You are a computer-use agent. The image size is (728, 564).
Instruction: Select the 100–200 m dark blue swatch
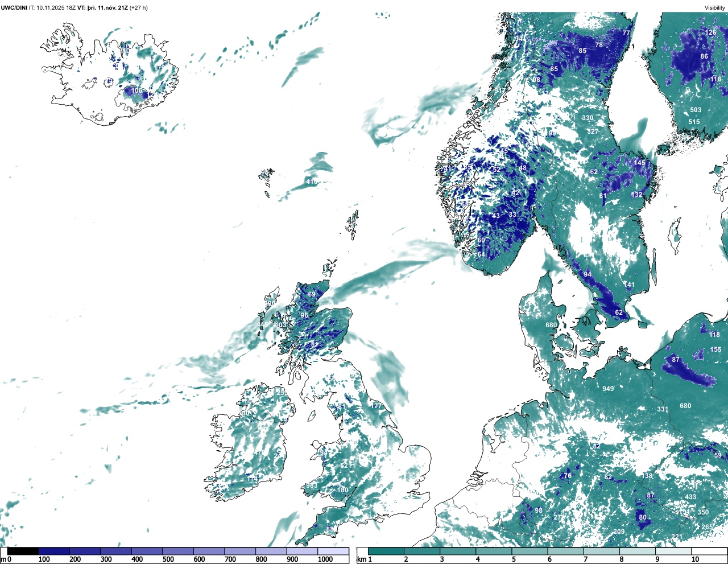(54, 551)
